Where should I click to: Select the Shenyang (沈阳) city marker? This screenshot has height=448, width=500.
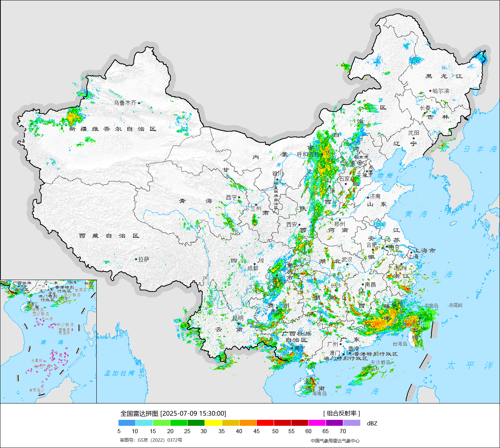point(414,138)
